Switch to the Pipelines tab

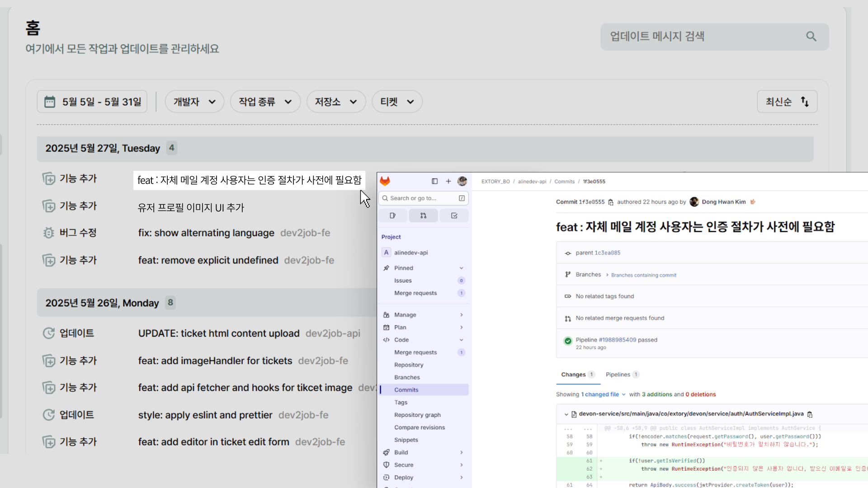618,375
